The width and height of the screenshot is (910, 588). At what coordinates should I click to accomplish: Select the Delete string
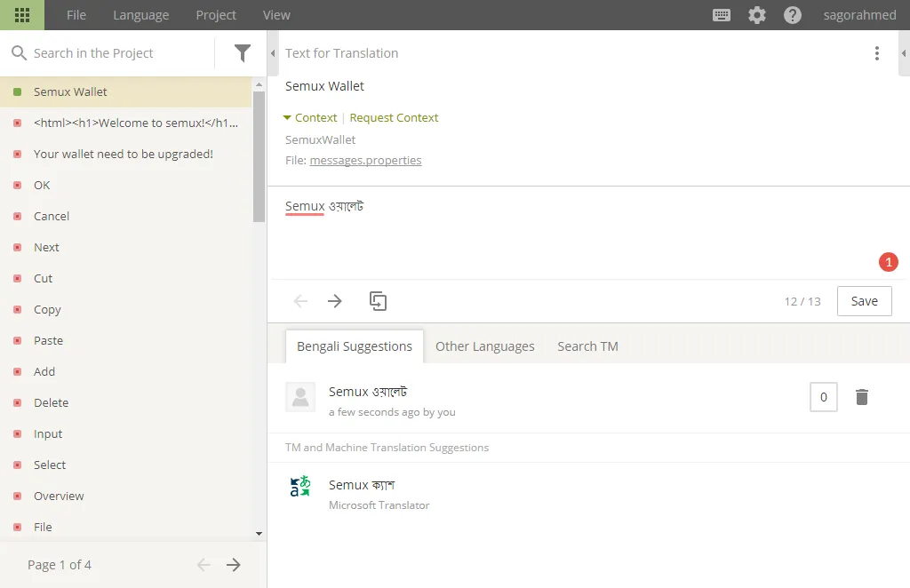click(x=126, y=402)
